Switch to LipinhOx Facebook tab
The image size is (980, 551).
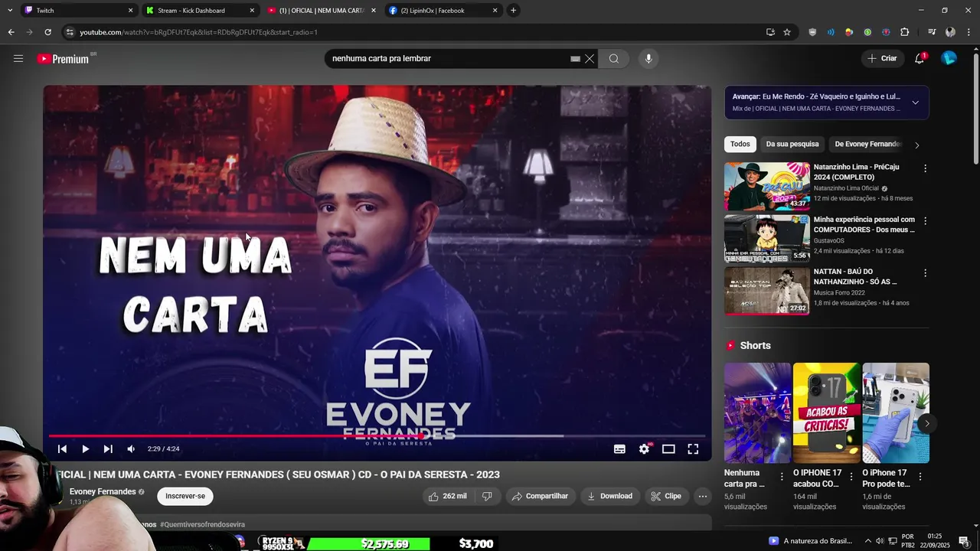coord(443,10)
